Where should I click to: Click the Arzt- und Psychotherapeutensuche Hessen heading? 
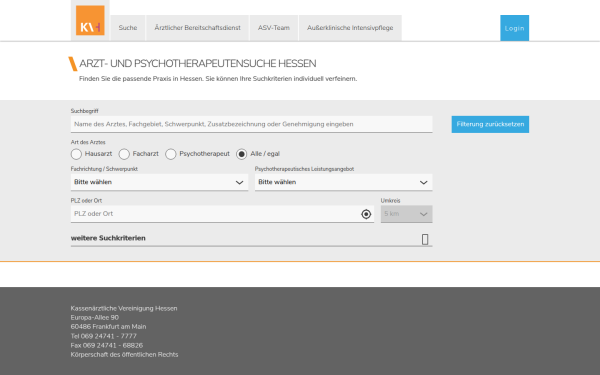pos(197,64)
